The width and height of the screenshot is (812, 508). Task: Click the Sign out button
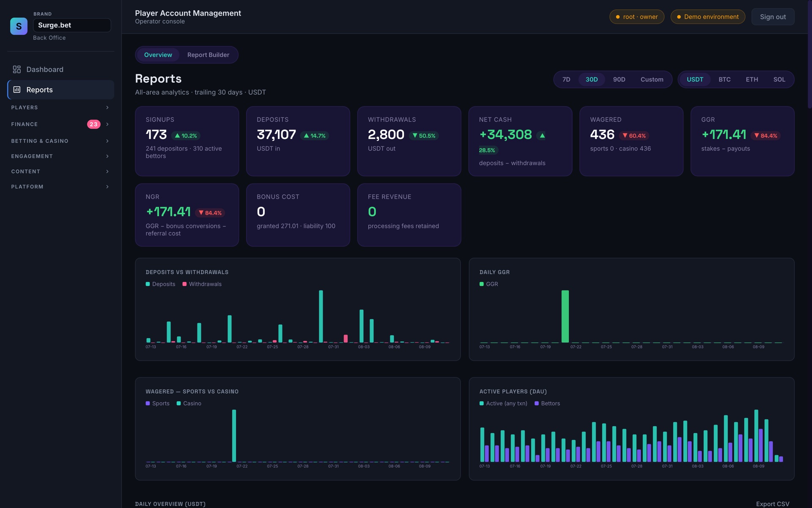[773, 17]
